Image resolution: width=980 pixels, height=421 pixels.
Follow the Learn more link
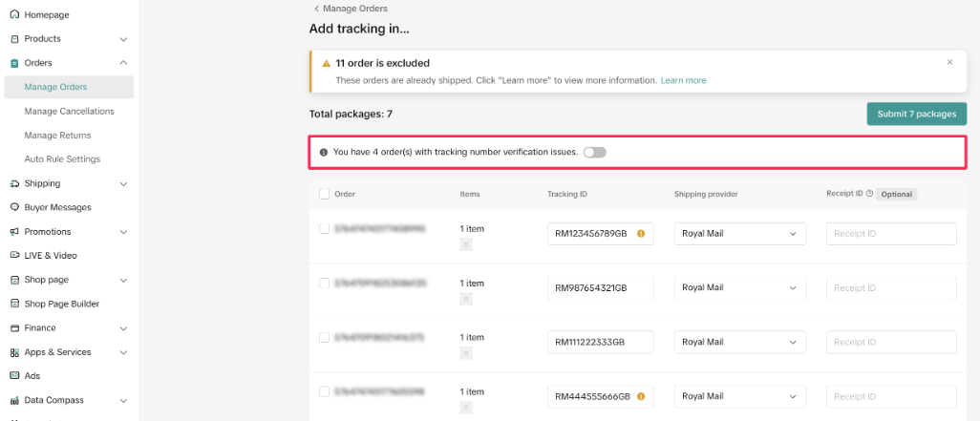pos(683,80)
